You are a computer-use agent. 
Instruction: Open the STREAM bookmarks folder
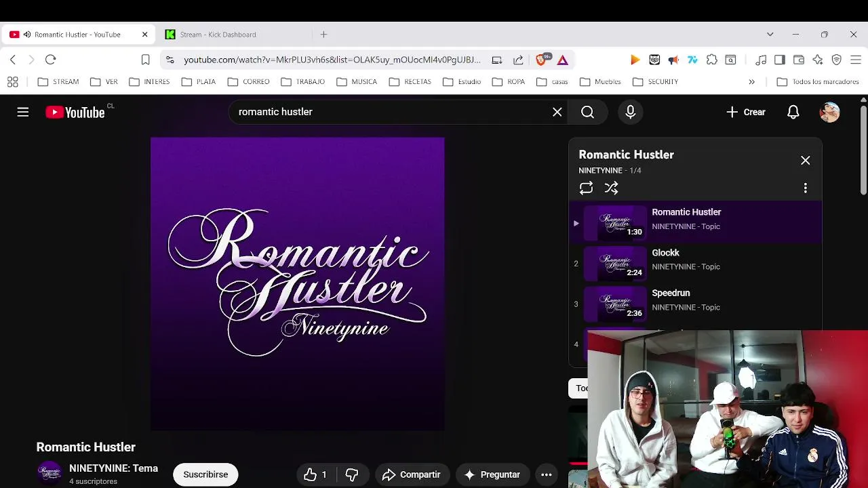pyautogui.click(x=58, y=81)
